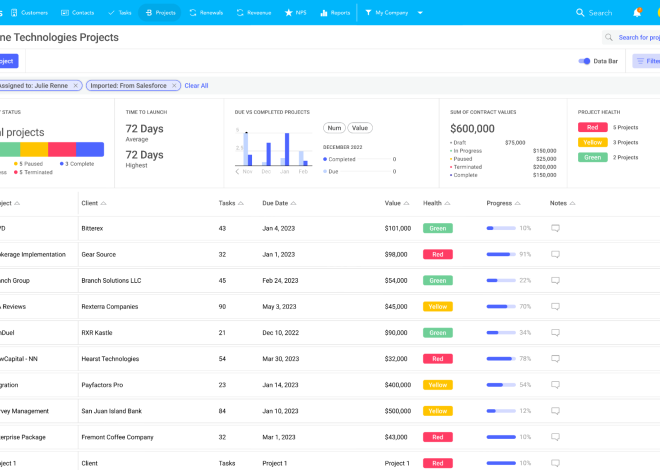
Task: Toggle the Data Bar switch
Action: [x=584, y=61]
